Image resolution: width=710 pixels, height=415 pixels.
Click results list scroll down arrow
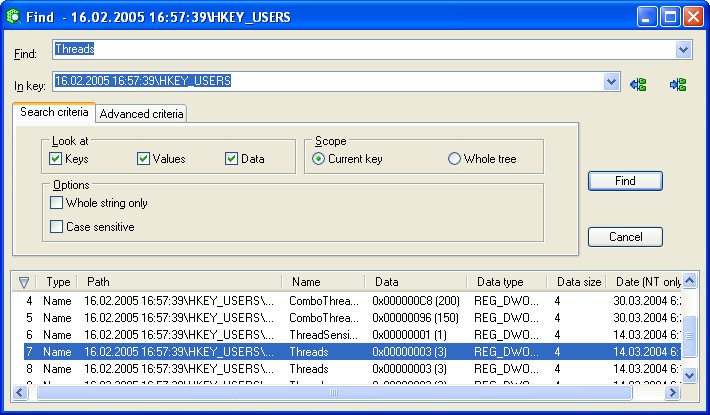coord(689,375)
